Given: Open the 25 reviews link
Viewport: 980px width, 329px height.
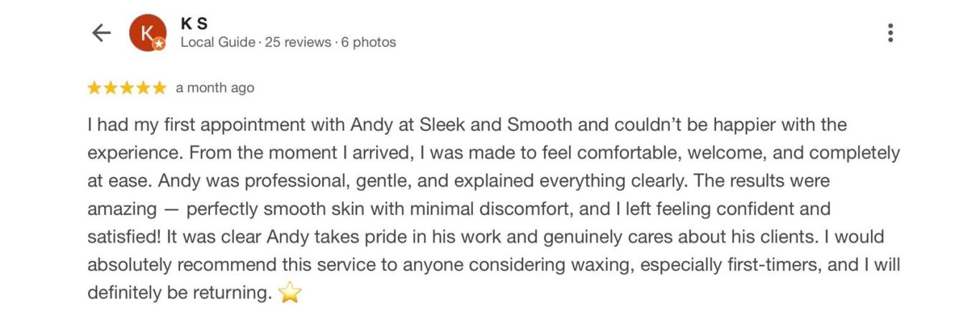Looking at the screenshot, I should click(298, 42).
